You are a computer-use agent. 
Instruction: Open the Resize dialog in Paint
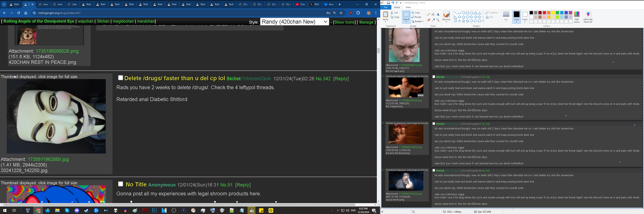416,17
